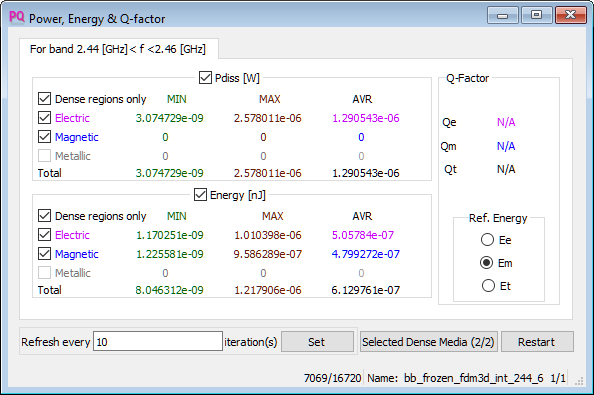This screenshot has height=395, width=594.
Task: Select Em as reference energy
Action: (486, 263)
